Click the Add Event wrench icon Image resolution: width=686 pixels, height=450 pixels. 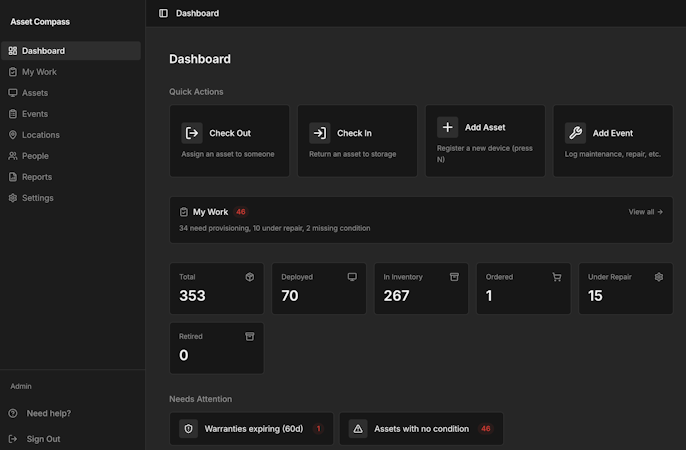click(x=575, y=133)
